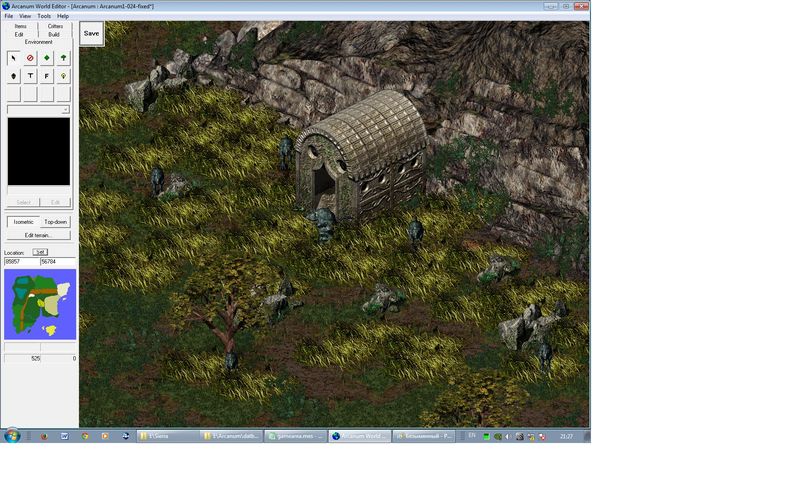Select the arrow pointer tool

pyautogui.click(x=14, y=58)
